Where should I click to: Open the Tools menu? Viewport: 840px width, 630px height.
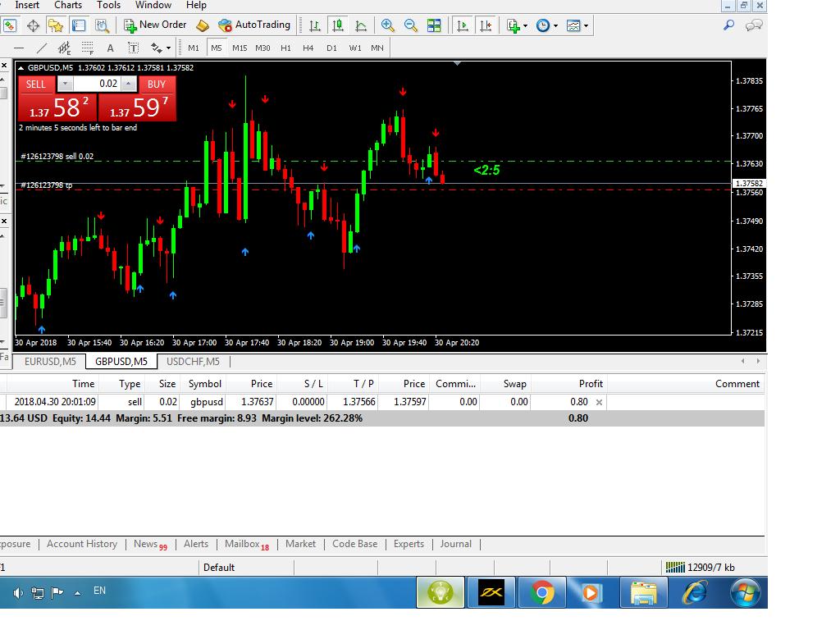pyautogui.click(x=109, y=6)
